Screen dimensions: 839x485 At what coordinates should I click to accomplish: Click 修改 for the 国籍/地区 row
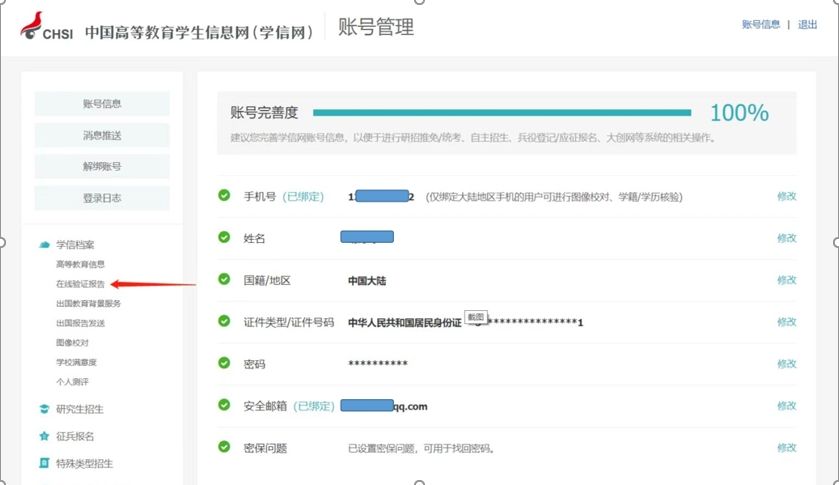(787, 280)
